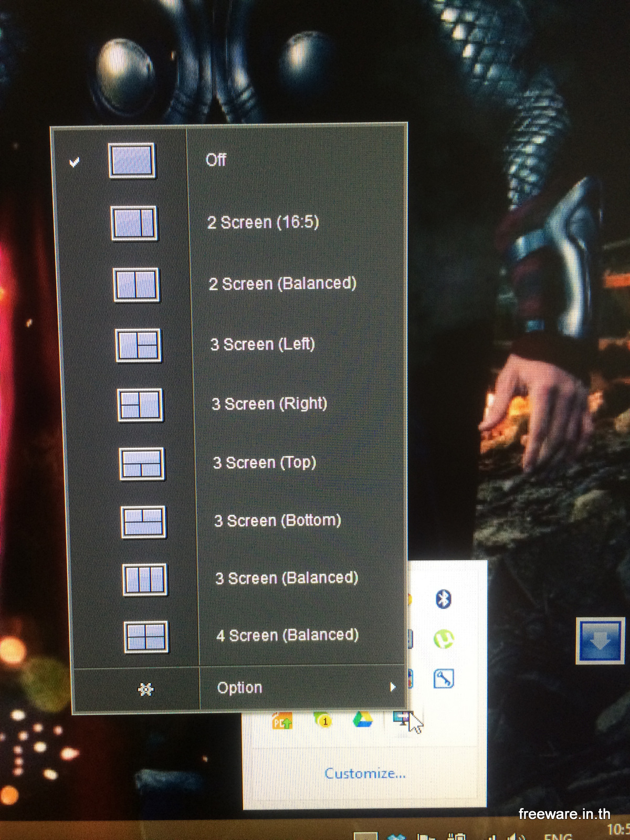Click the Google Drive tray icon
Screen dimensions: 630x840
pyautogui.click(x=363, y=719)
